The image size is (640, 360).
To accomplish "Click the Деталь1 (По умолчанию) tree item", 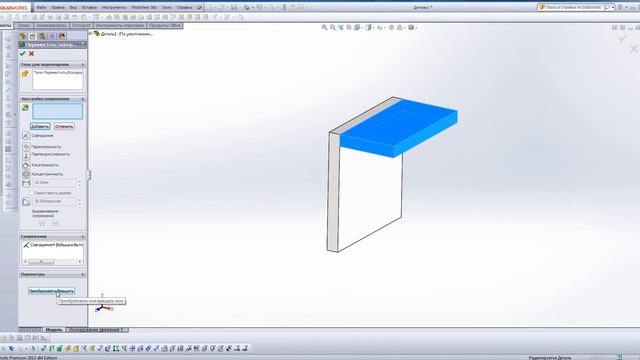I will pos(126,34).
